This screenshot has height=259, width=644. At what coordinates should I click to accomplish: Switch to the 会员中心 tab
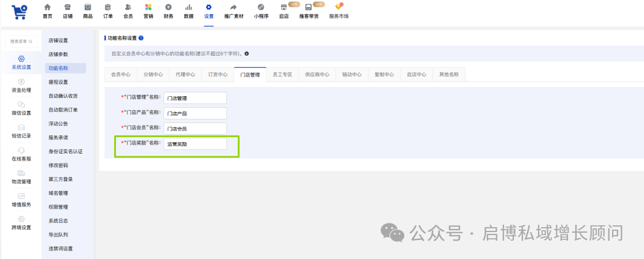[x=120, y=75]
